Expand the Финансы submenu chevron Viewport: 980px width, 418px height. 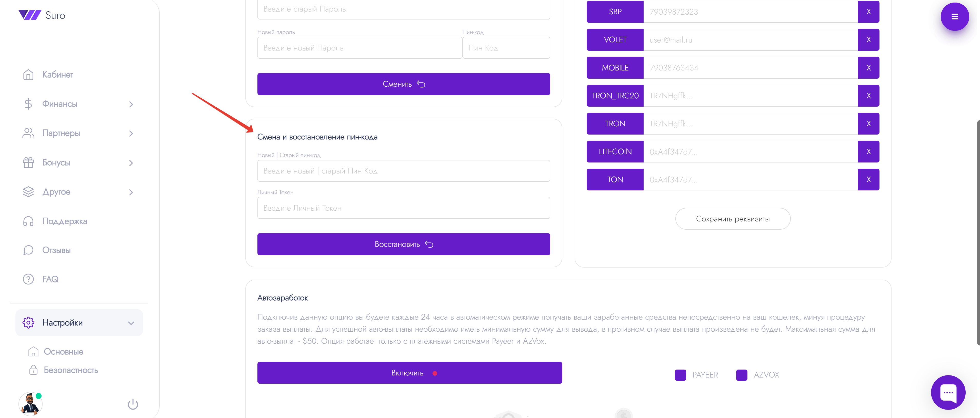(x=131, y=104)
